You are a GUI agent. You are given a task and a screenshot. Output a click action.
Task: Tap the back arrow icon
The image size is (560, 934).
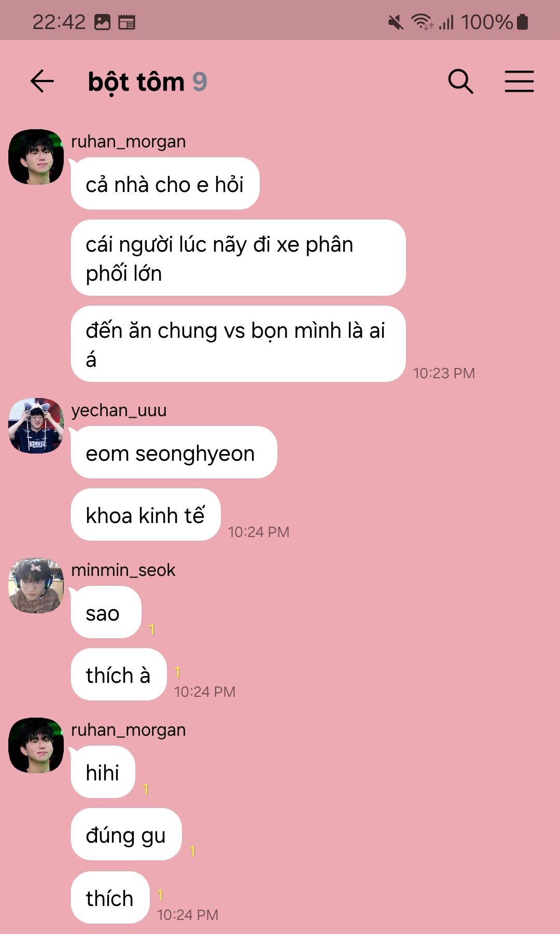42,81
